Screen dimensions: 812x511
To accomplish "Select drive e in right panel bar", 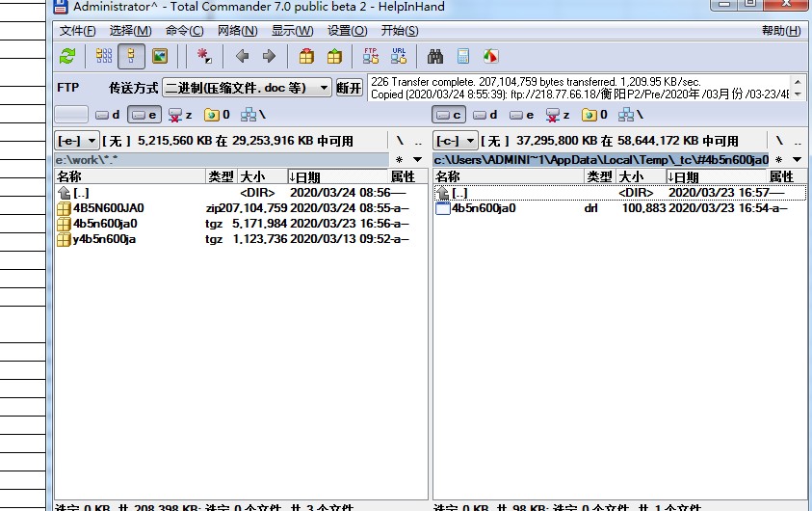I will [521, 115].
